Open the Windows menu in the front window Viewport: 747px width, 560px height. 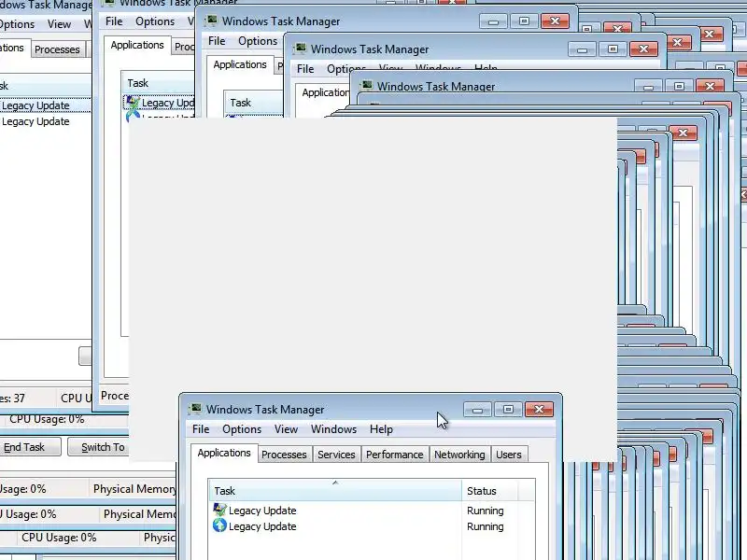click(x=333, y=429)
